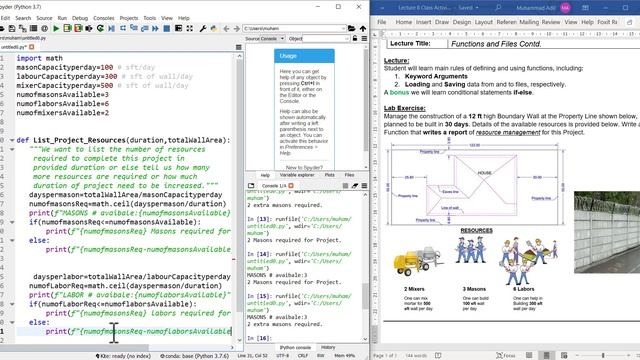Open the Word Quick Access dropdown arrow

tap(382, 7)
